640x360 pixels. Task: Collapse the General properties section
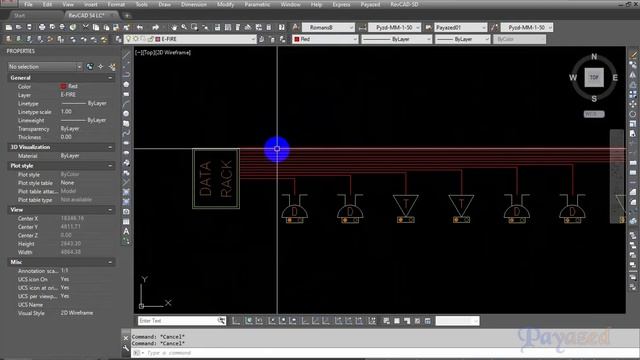(x=110, y=78)
